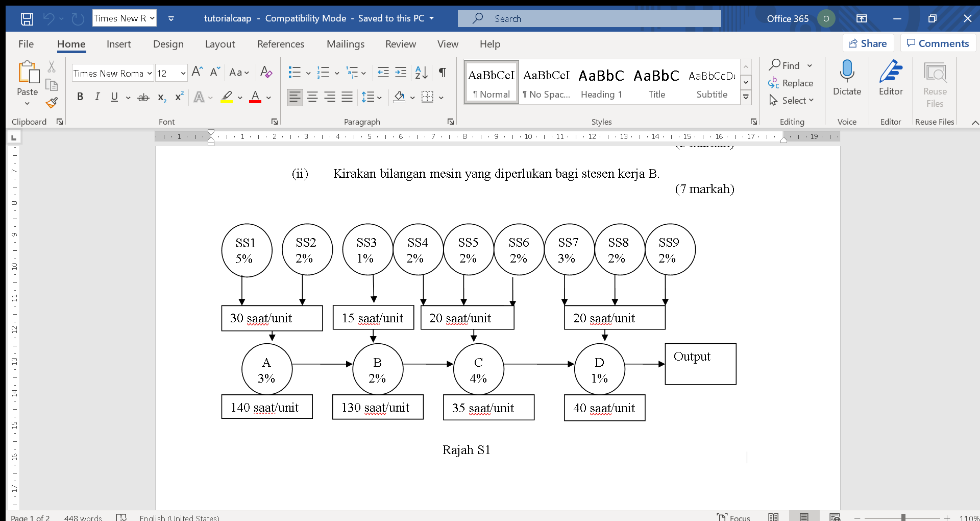Change Font Color using the red swatch

tap(255, 97)
